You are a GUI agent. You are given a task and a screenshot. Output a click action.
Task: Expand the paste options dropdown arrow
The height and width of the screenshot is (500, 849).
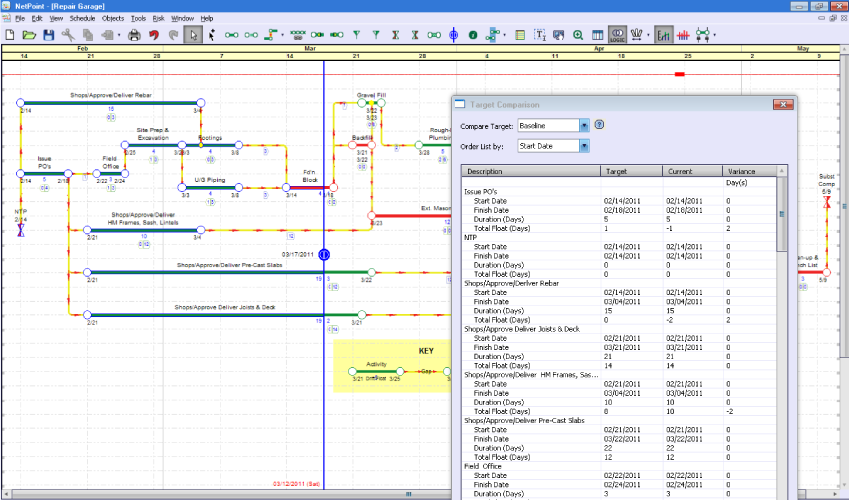[x=117, y=35]
